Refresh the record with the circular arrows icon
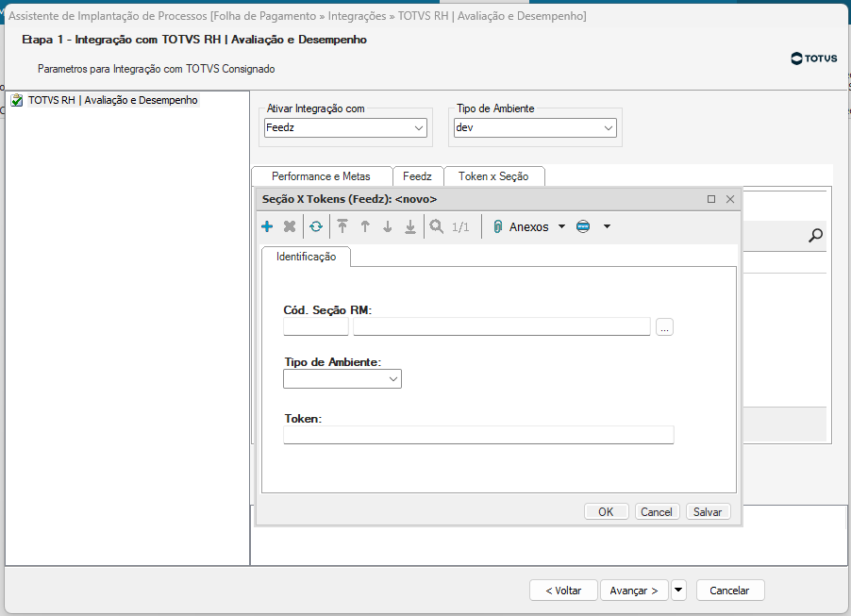 pos(316,226)
